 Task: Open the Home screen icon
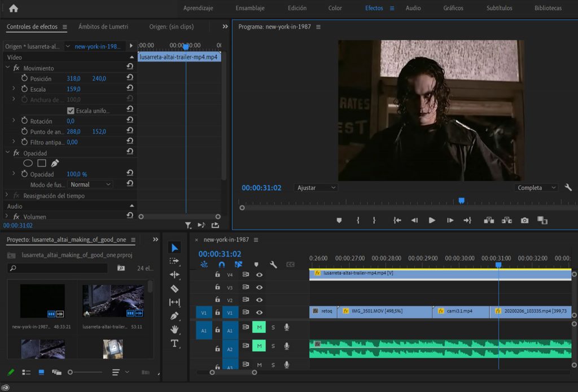click(x=14, y=8)
